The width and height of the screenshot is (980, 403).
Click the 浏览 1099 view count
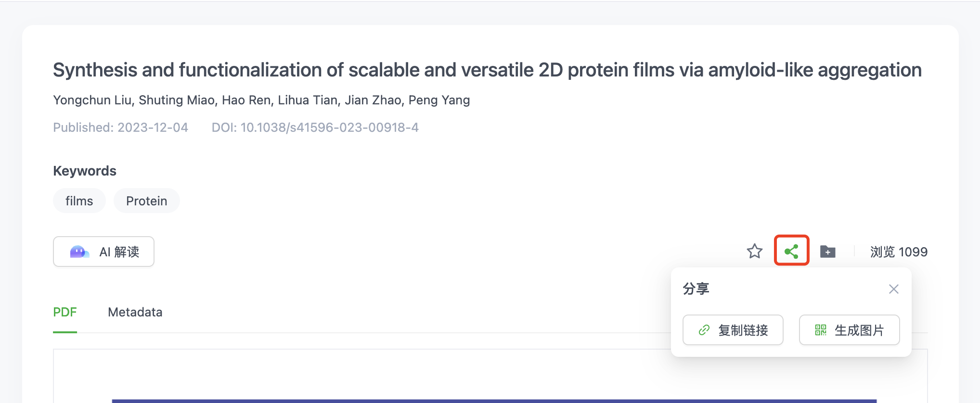[898, 252]
